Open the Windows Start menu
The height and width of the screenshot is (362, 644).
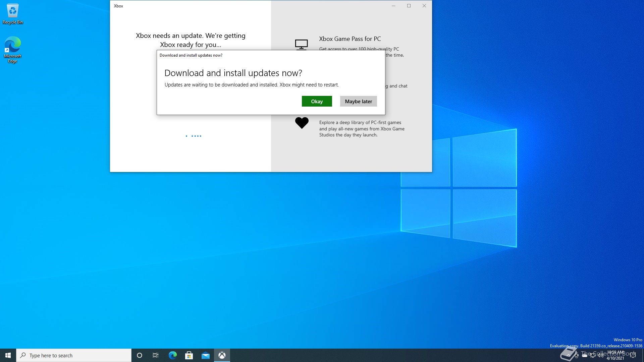[x=8, y=355]
